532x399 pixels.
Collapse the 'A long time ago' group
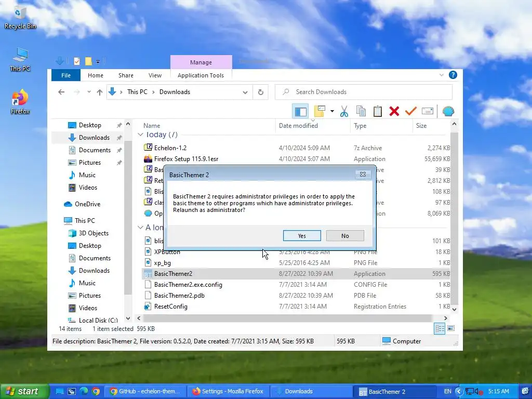pos(140,228)
